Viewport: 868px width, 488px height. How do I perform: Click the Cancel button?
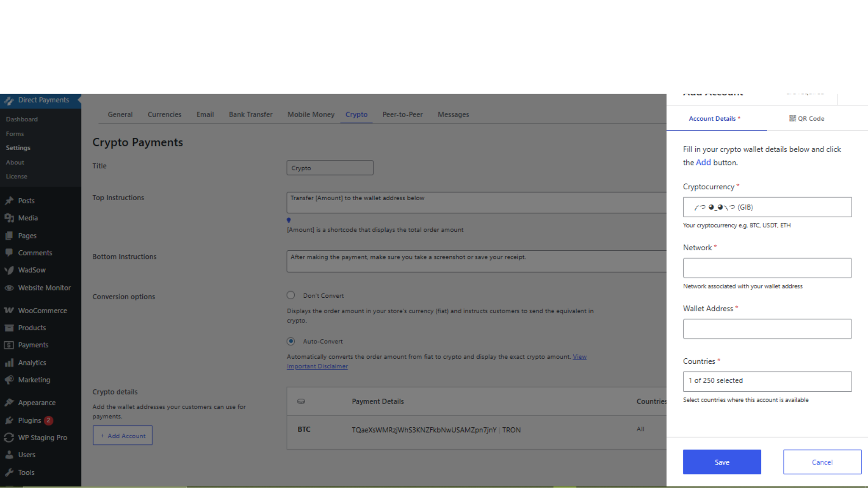click(x=822, y=462)
